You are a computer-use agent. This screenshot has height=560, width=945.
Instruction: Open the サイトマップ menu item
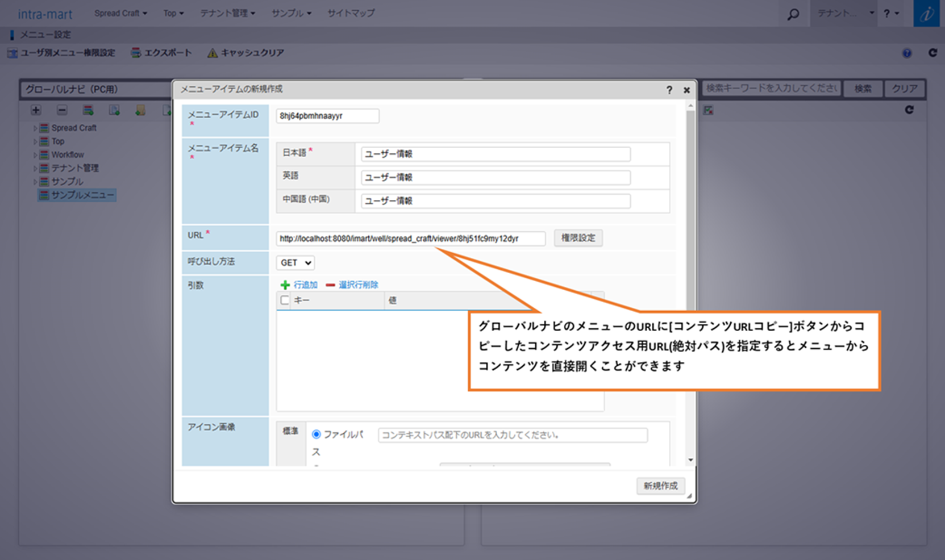[351, 13]
